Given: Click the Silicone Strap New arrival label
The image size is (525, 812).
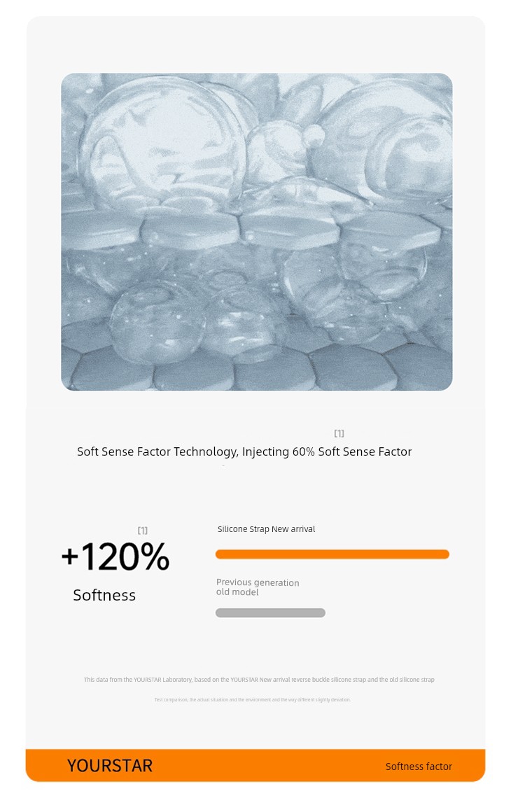Looking at the screenshot, I should pos(266,528).
